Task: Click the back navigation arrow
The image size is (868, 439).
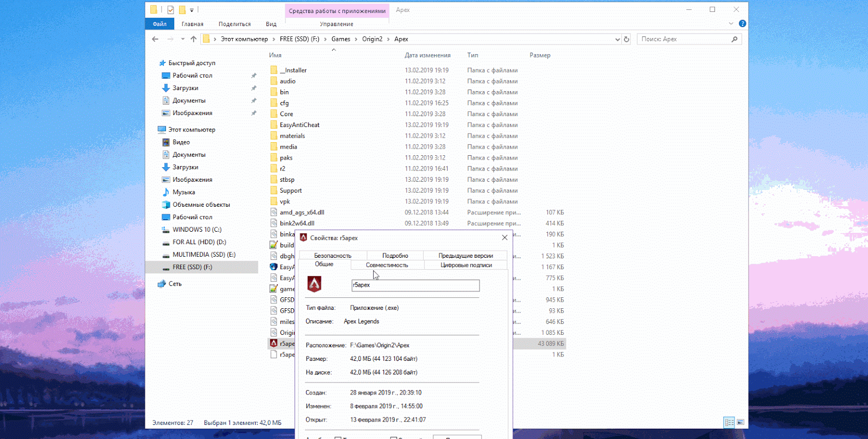Action: pyautogui.click(x=156, y=39)
